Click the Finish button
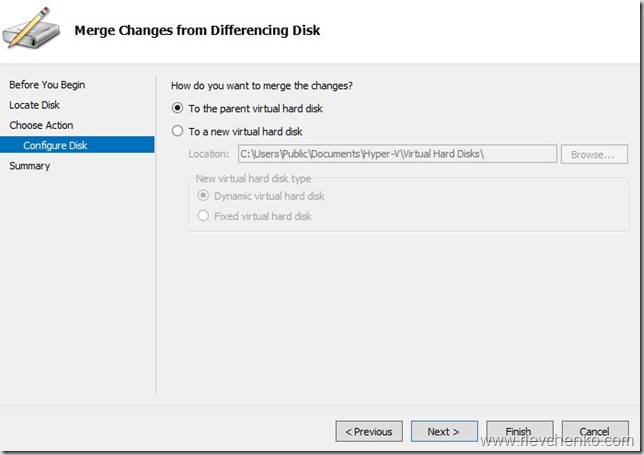Screen dimensions: 644x455 pos(518,431)
